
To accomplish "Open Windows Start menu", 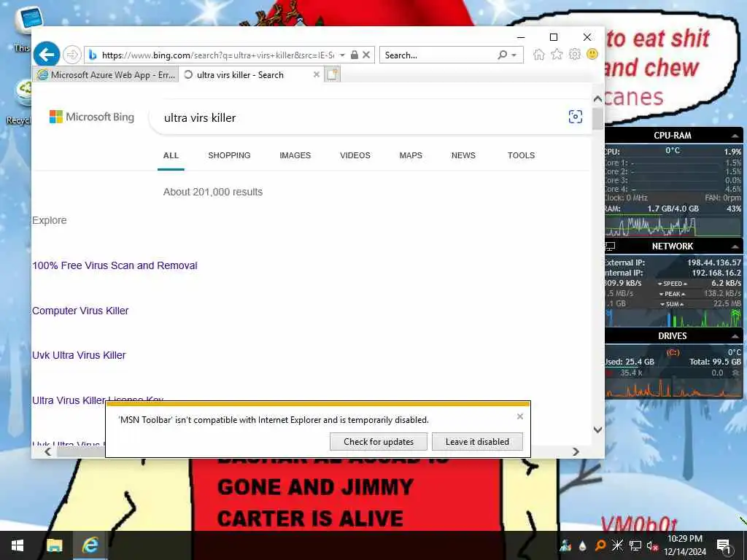I will (18, 545).
